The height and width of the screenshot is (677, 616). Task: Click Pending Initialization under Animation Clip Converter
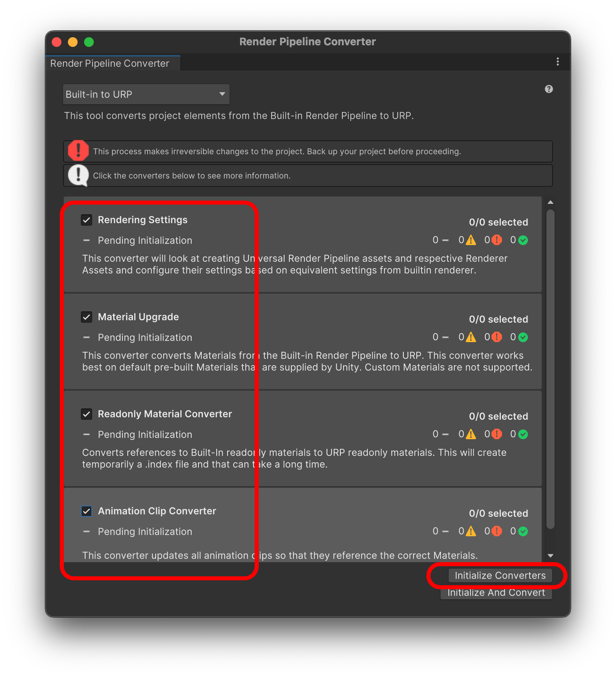tap(145, 531)
